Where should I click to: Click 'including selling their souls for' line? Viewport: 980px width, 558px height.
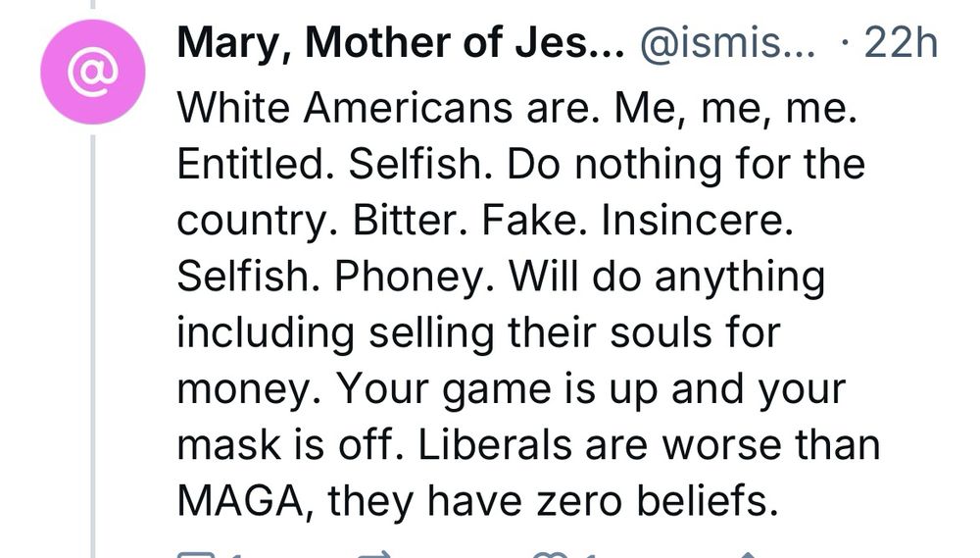pos(479,332)
